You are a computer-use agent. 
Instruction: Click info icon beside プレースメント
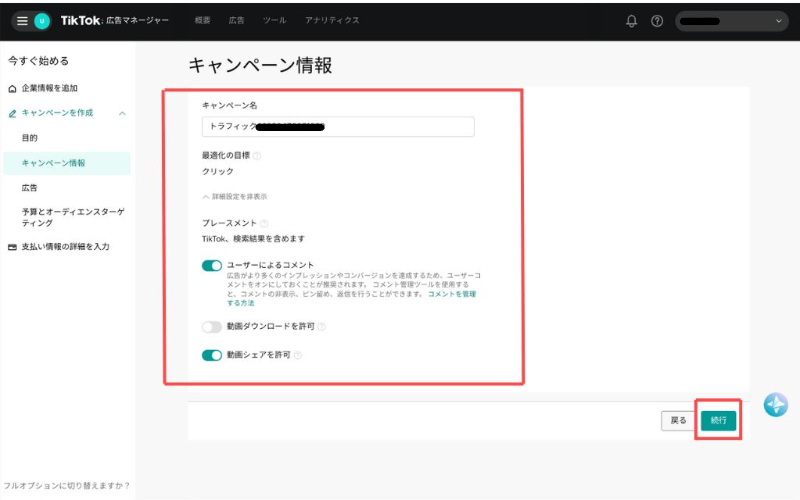(264, 224)
